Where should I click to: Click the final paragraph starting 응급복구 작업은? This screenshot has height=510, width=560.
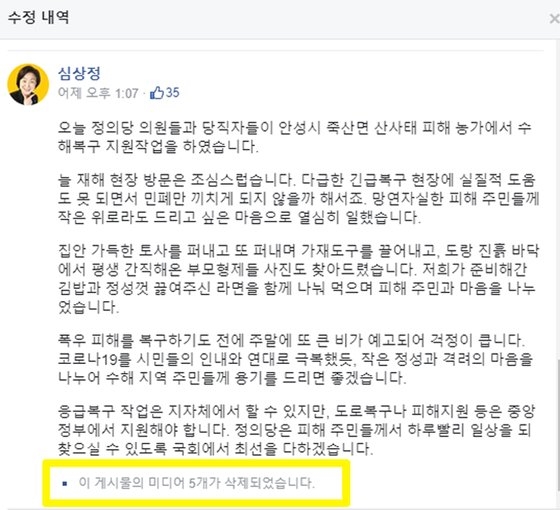click(x=296, y=430)
